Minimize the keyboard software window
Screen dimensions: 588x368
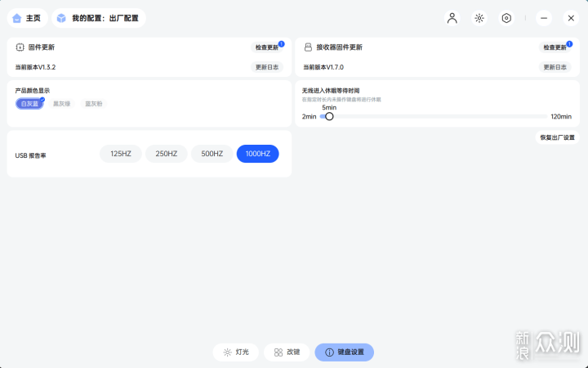click(544, 18)
